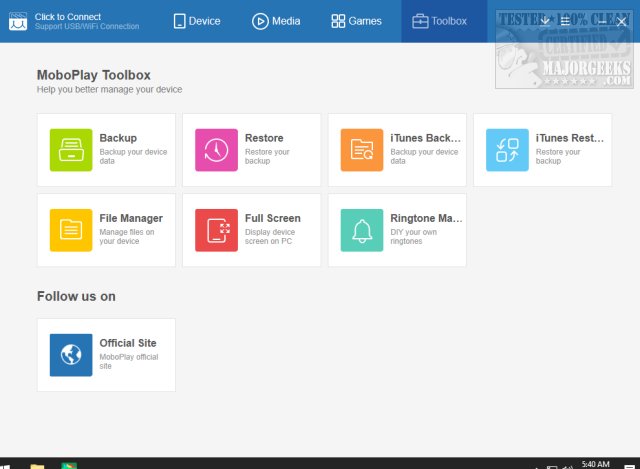Open the teal Ringtone Maker bell icon
640x469 pixels.
[x=362, y=230]
